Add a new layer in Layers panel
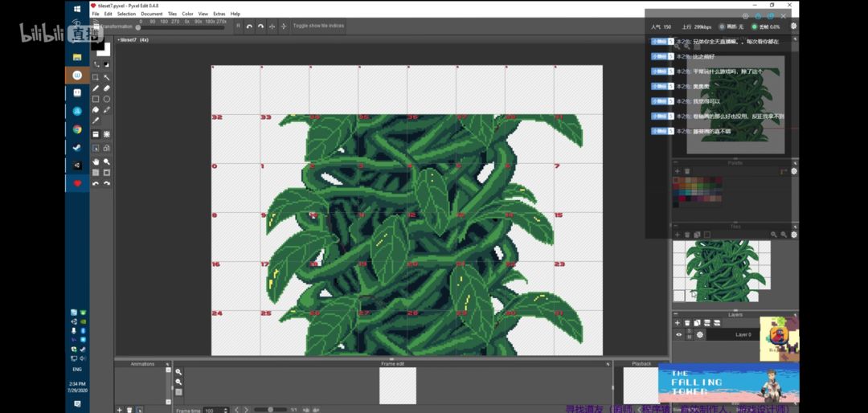 pyautogui.click(x=677, y=323)
